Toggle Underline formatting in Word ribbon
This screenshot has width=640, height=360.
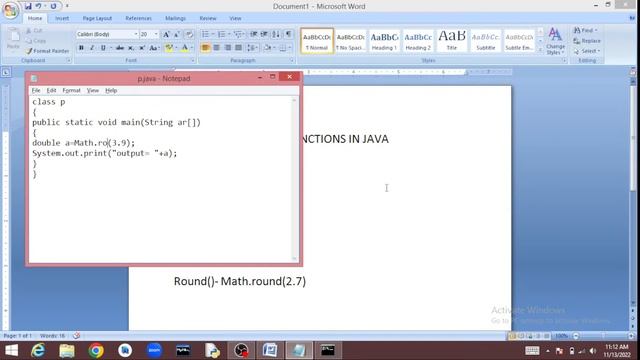[x=103, y=48]
